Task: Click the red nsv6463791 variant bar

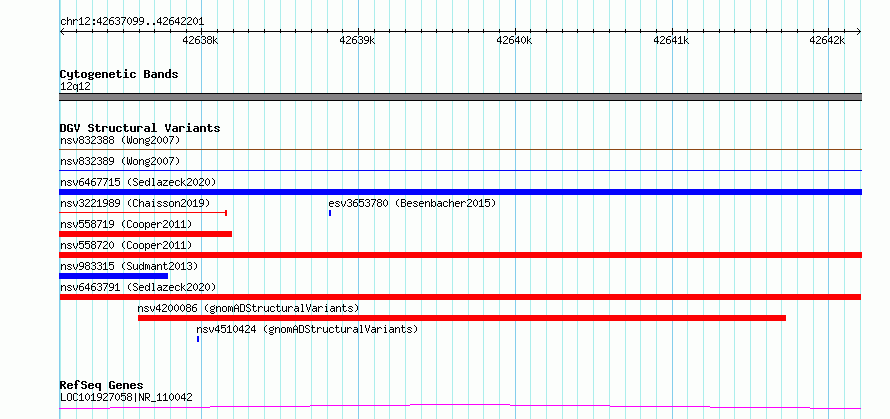Action: [460, 297]
